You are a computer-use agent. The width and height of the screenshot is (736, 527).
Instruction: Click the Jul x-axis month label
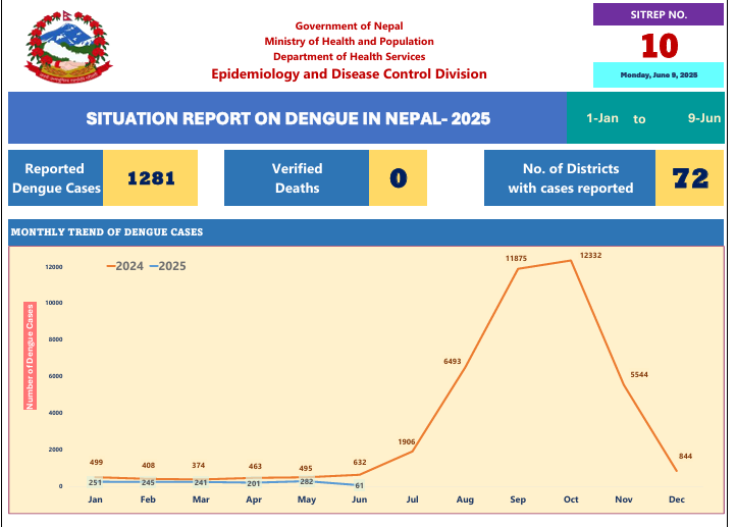[412, 500]
